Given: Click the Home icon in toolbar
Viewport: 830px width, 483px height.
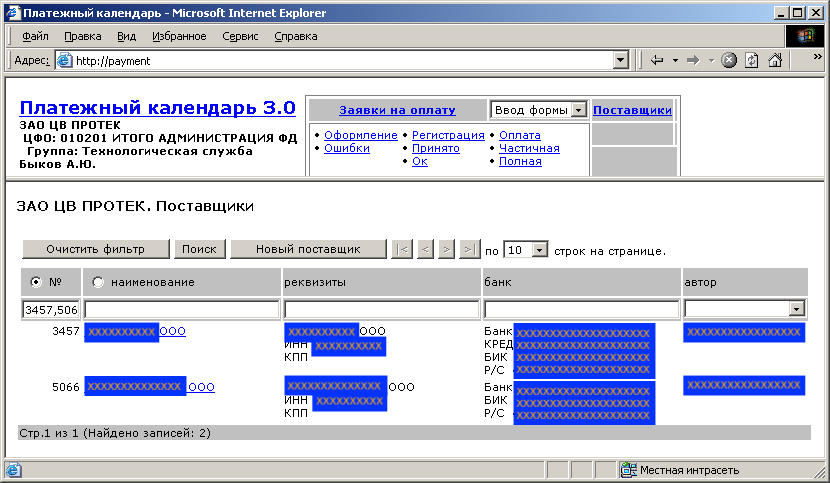Looking at the screenshot, I should [775, 60].
